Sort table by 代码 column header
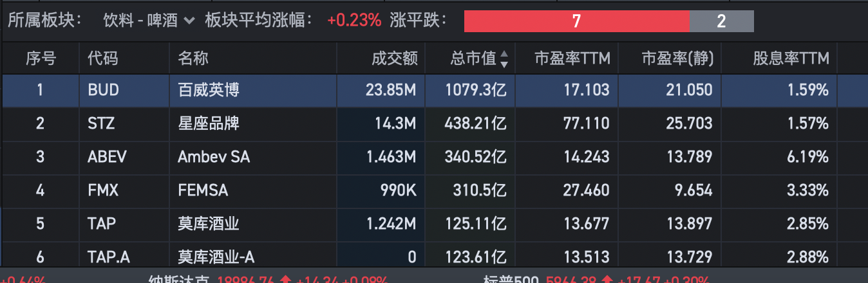The width and height of the screenshot is (868, 283). pyautogui.click(x=103, y=59)
